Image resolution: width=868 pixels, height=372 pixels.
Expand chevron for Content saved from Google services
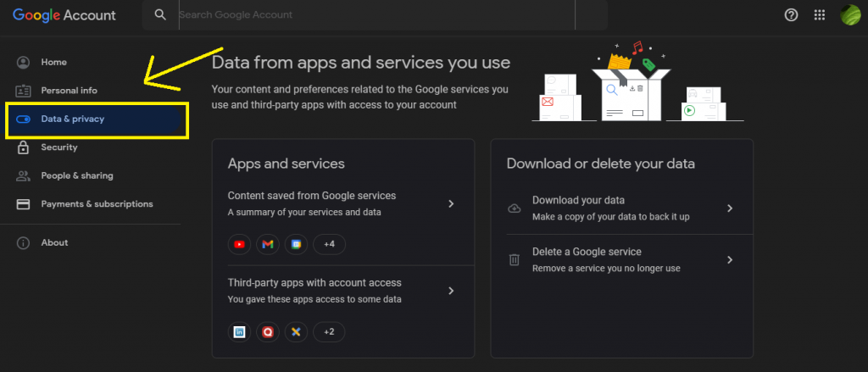tap(451, 203)
